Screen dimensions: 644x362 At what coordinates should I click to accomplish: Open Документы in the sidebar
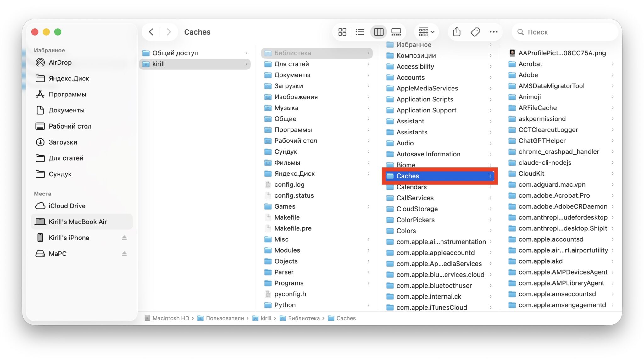click(x=82, y=110)
